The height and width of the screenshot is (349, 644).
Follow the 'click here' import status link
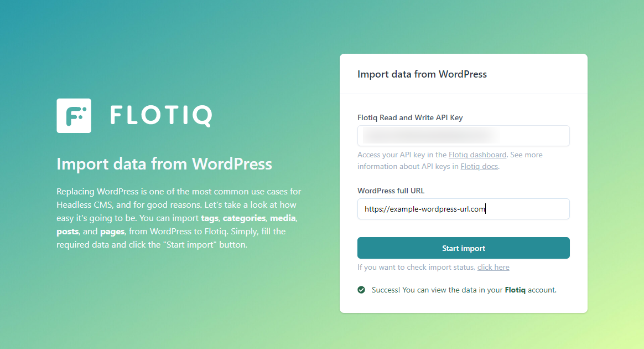494,267
